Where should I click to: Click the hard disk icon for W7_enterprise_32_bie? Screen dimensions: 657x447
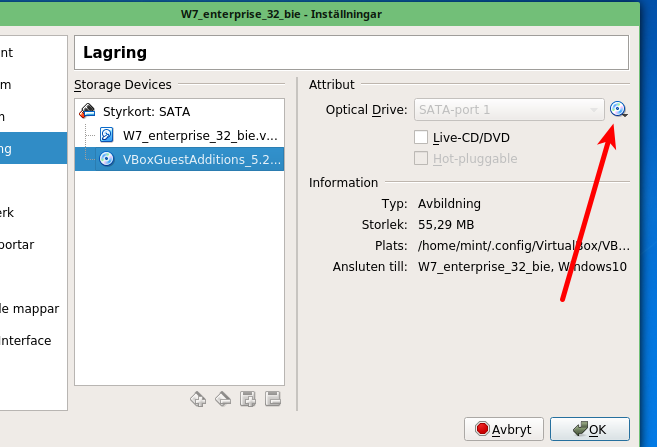coord(106,135)
